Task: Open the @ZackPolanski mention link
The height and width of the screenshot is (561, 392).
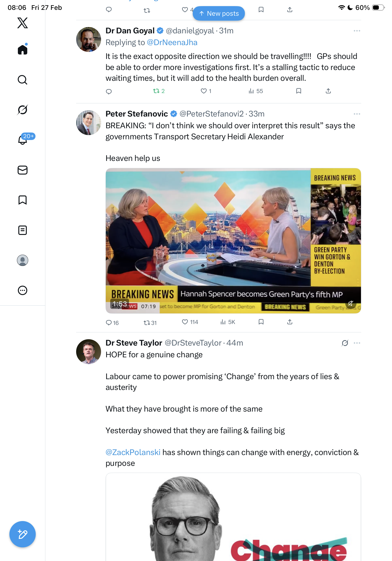Action: (x=133, y=452)
